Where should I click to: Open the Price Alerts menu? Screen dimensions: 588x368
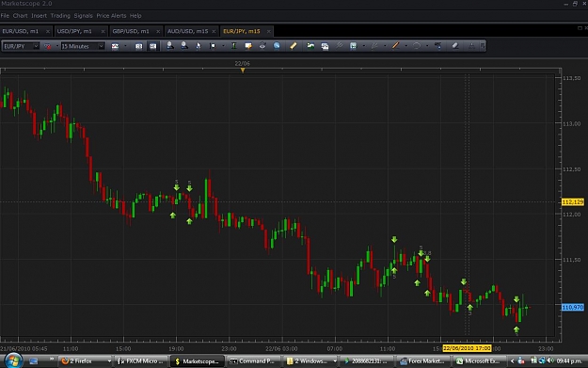click(x=111, y=15)
